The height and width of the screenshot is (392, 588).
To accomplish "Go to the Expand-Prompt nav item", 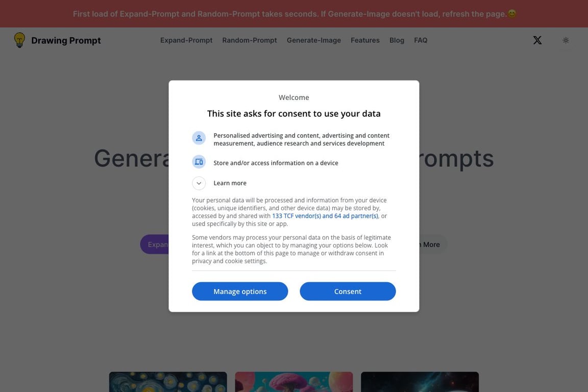I will click(x=186, y=40).
